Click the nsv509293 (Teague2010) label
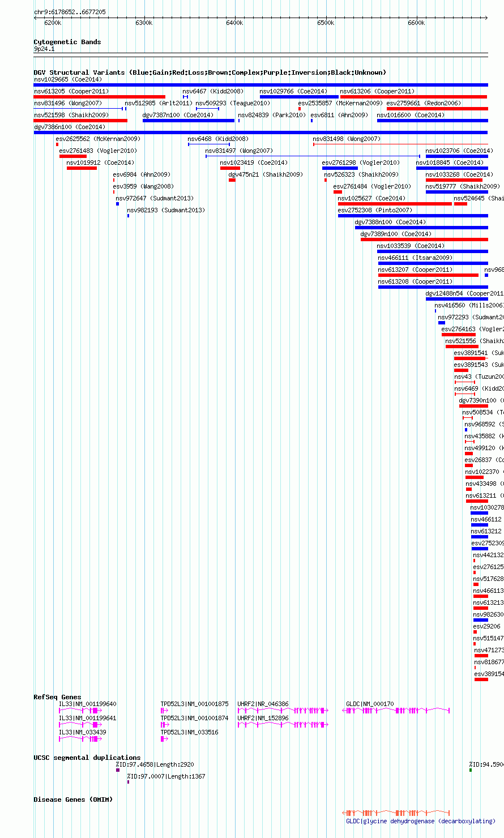Viewport: 504px width, 838px height. (233, 103)
